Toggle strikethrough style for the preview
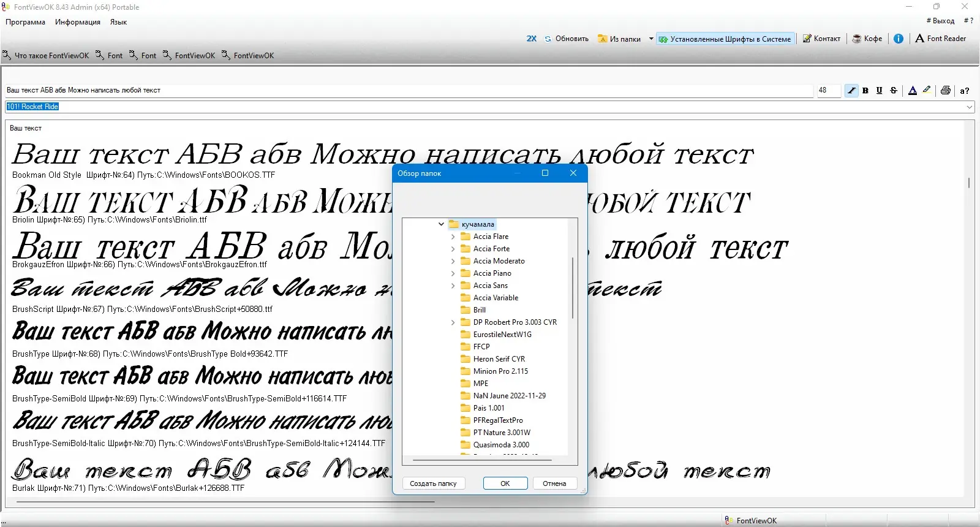Image resolution: width=980 pixels, height=527 pixels. (894, 91)
